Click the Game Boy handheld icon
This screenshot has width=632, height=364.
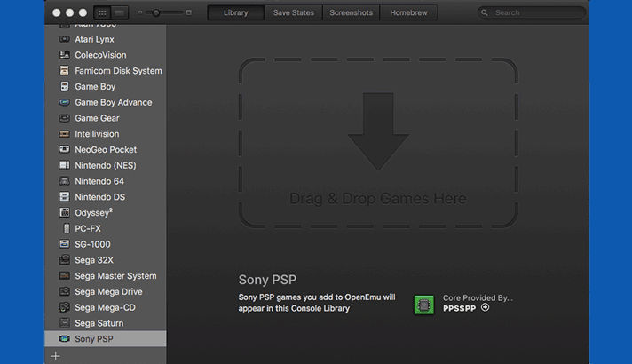click(x=64, y=86)
